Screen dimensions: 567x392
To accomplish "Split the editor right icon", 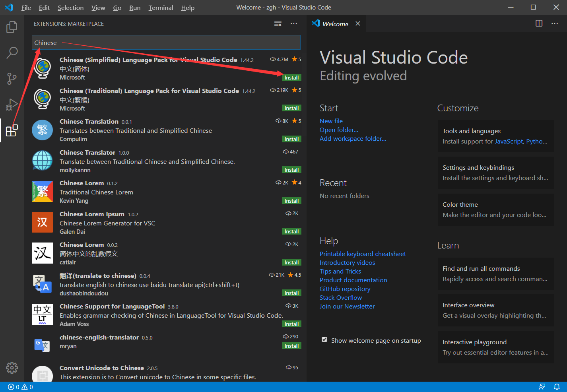I will click(x=539, y=23).
